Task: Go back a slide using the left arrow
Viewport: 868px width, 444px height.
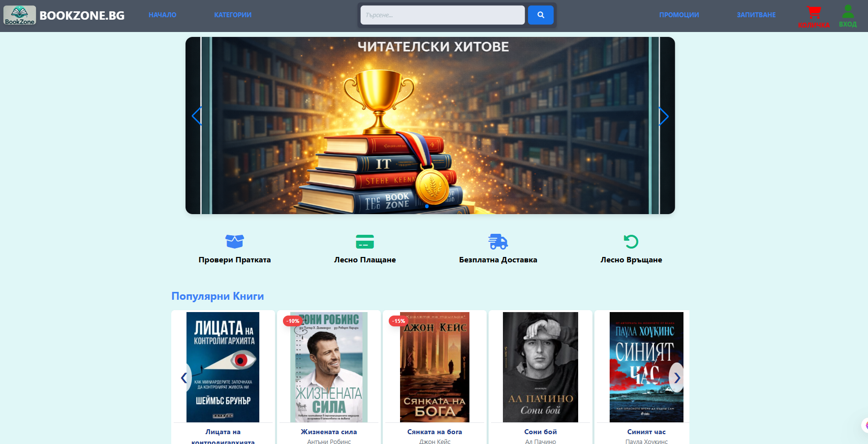Action: coord(196,117)
